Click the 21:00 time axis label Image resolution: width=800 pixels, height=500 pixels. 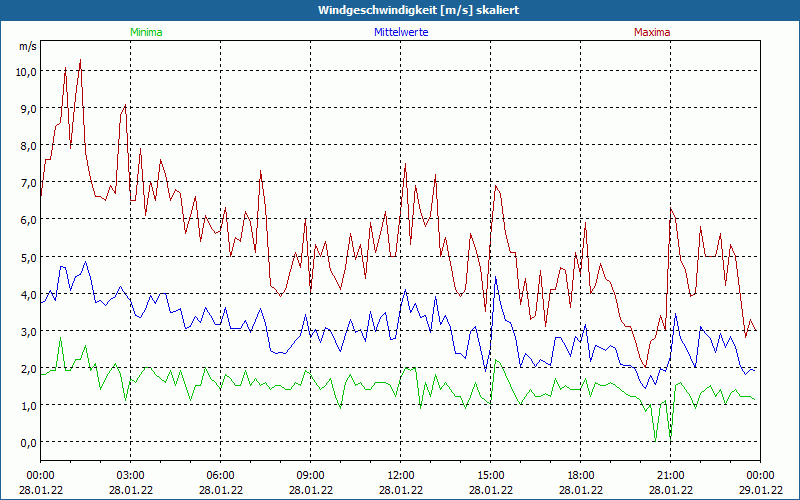pos(670,475)
